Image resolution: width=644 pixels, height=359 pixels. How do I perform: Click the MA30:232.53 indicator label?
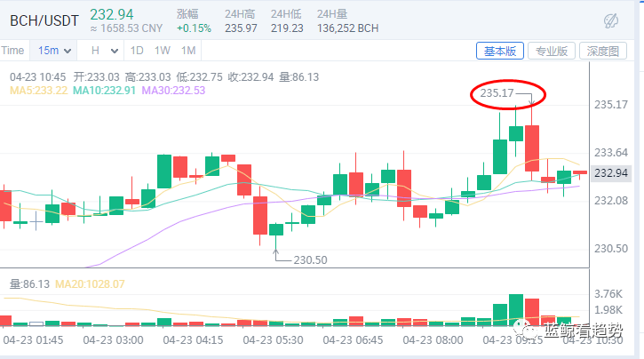[173, 91]
